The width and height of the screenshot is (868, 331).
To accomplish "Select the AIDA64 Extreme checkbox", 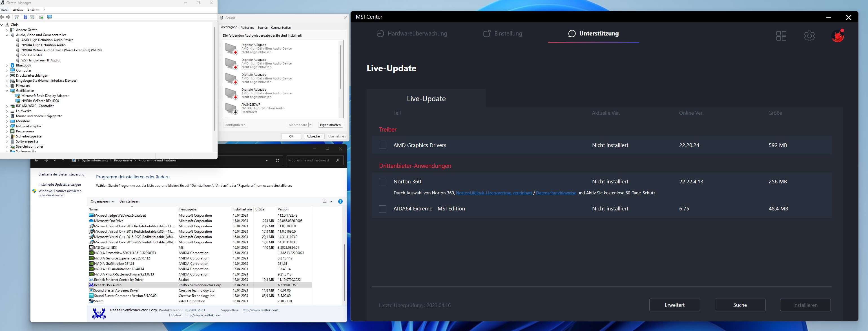I will (x=382, y=209).
